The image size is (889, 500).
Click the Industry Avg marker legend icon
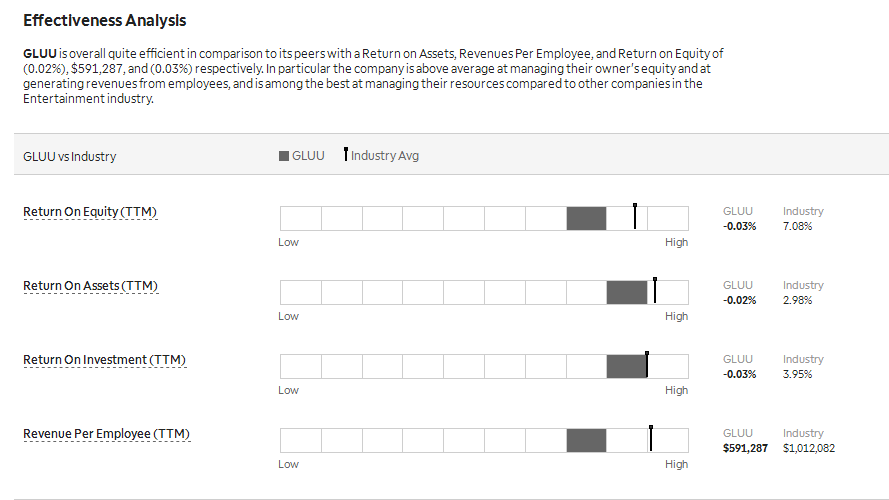click(346, 154)
